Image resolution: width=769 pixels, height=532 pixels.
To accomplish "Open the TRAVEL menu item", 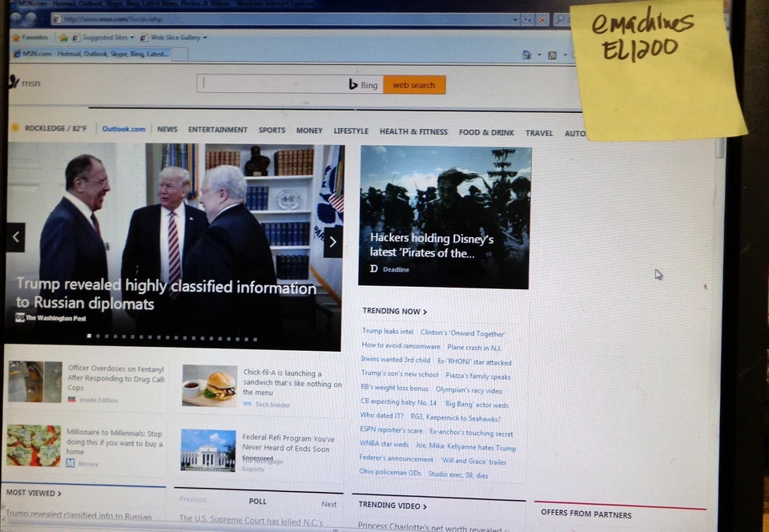I will click(x=539, y=133).
